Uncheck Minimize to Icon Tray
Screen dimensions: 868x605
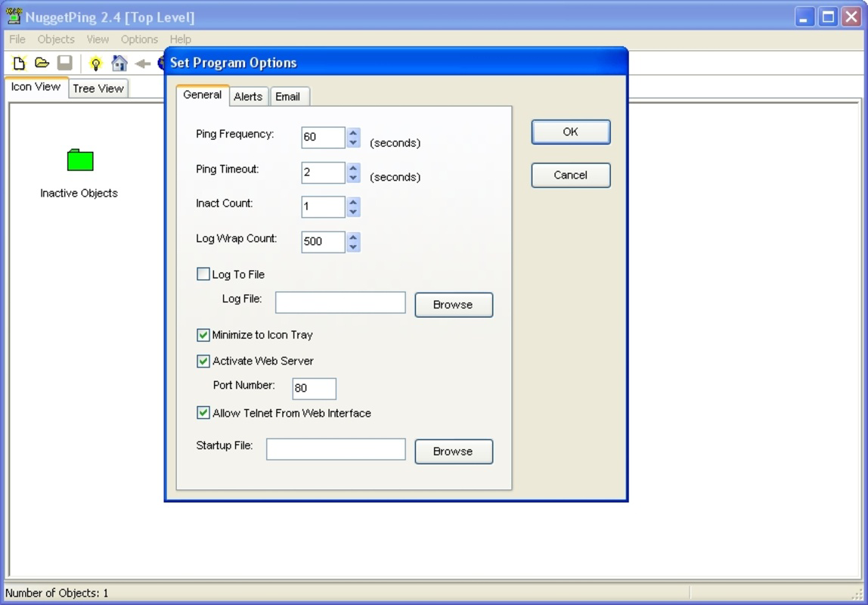pos(203,335)
